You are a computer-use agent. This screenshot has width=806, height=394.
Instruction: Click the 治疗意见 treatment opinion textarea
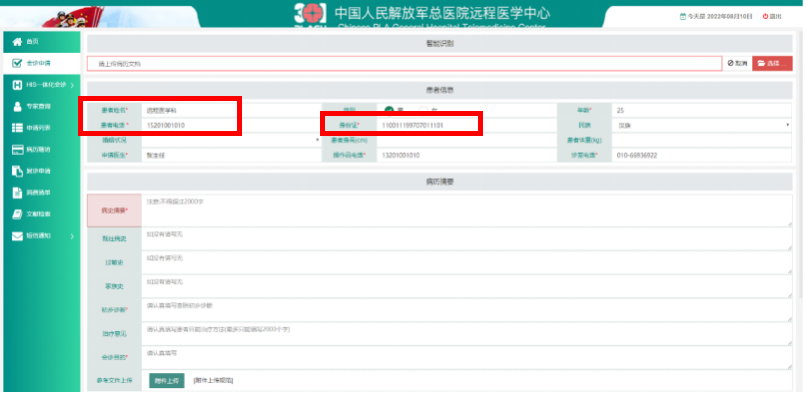(x=467, y=334)
